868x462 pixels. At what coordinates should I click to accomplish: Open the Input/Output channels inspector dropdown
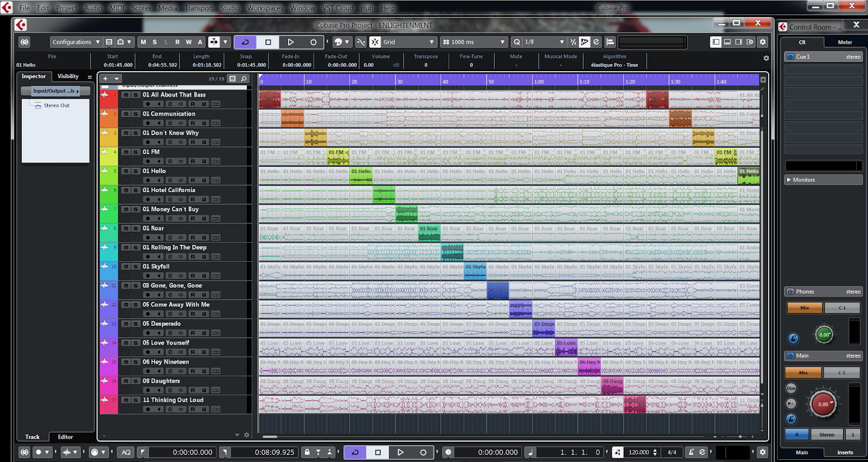tap(55, 91)
